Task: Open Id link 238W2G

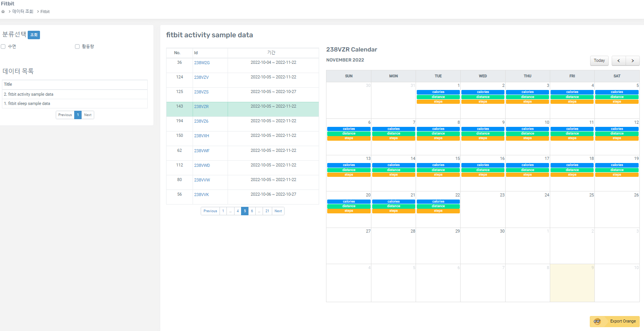Action: click(202, 63)
